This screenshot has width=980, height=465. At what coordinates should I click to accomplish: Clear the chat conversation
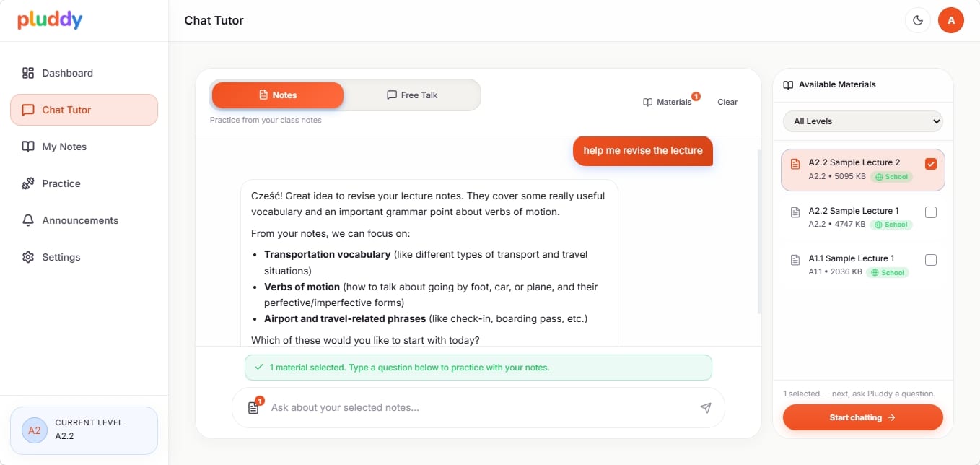click(x=727, y=102)
